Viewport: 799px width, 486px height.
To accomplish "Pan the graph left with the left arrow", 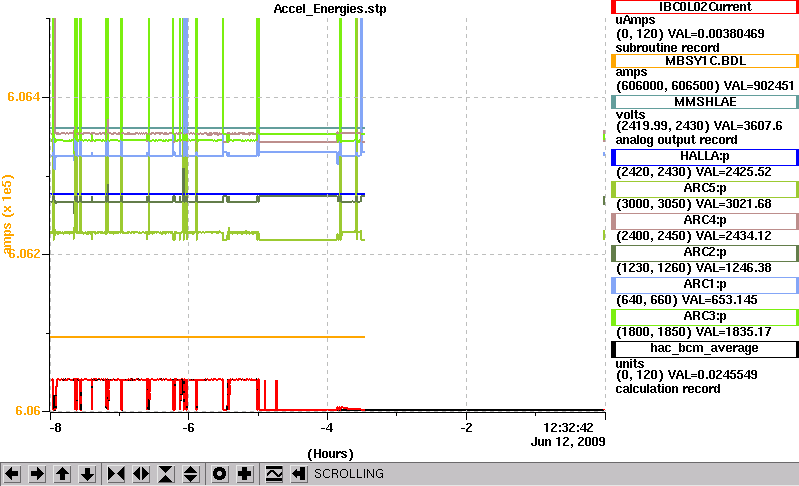I will click(12, 474).
